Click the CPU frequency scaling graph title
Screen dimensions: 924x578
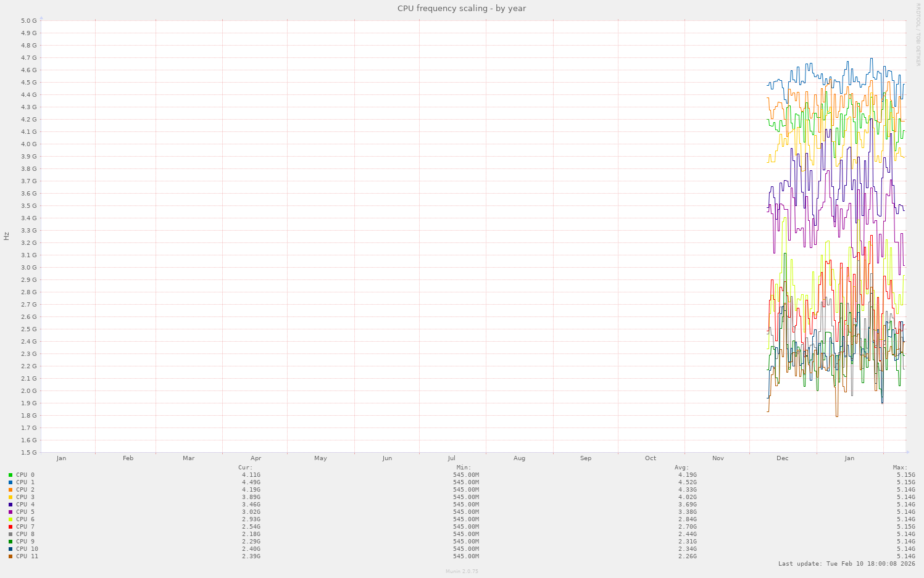click(462, 8)
